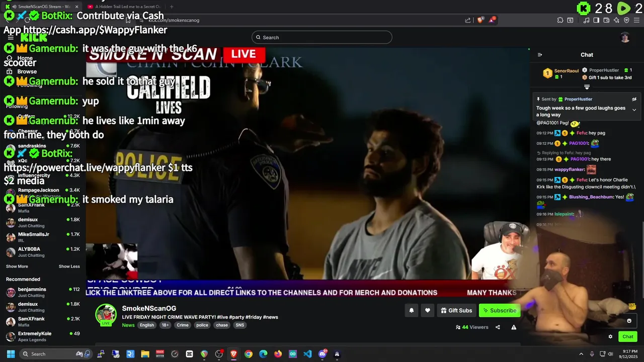This screenshot has height=362, width=644.
Task: Click the taskbar volume speaker icon
Action: click(x=611, y=354)
